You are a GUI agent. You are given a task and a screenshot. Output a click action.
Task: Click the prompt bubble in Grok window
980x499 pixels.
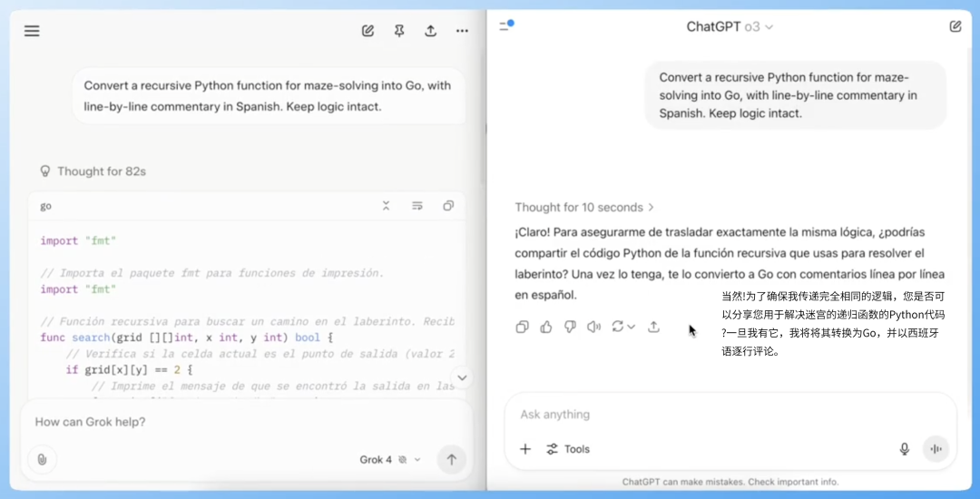[269, 95]
